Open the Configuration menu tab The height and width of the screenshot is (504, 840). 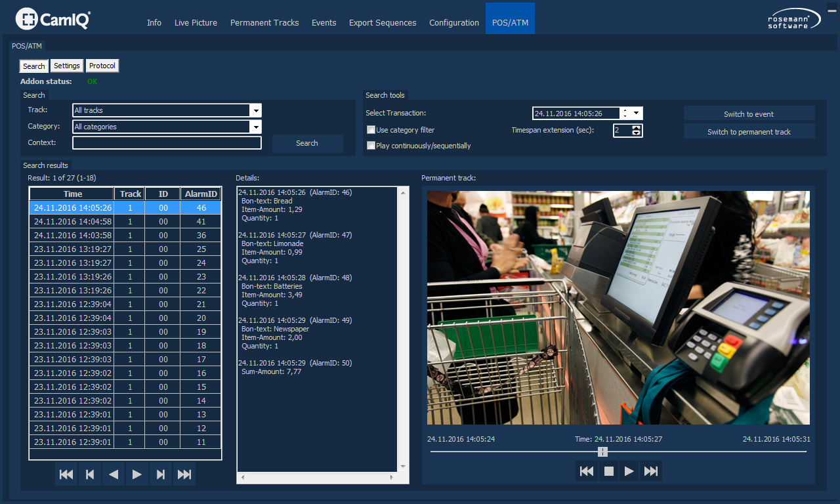(454, 22)
